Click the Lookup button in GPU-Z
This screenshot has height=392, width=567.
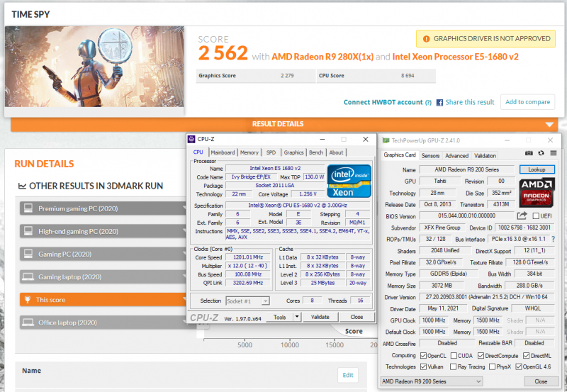point(537,170)
